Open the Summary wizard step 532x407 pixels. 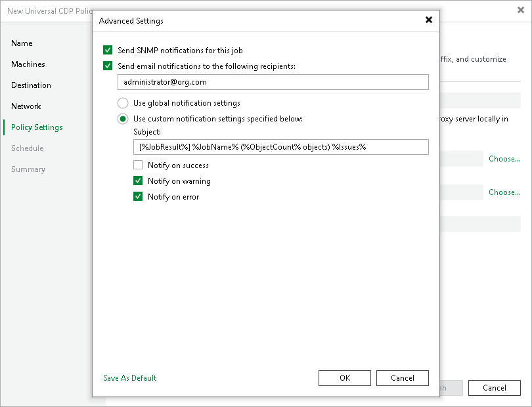pos(28,169)
